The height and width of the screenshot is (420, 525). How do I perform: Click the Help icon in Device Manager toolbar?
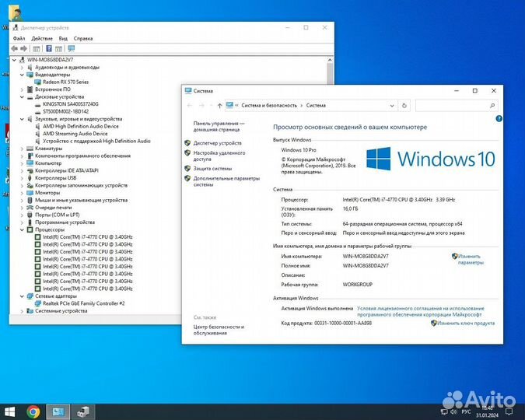pos(49,48)
